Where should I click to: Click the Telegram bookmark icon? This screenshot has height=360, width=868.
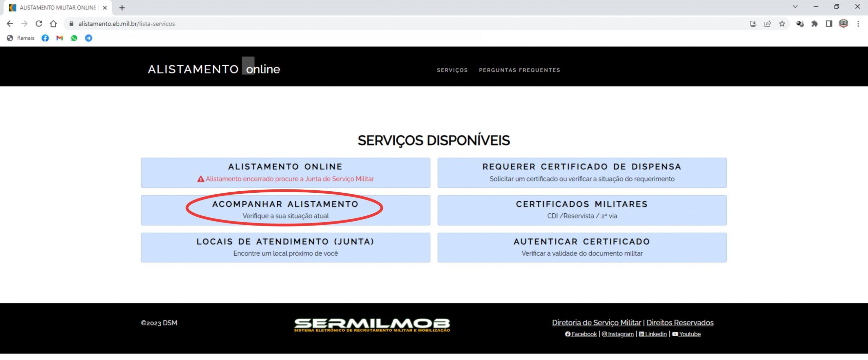88,38
